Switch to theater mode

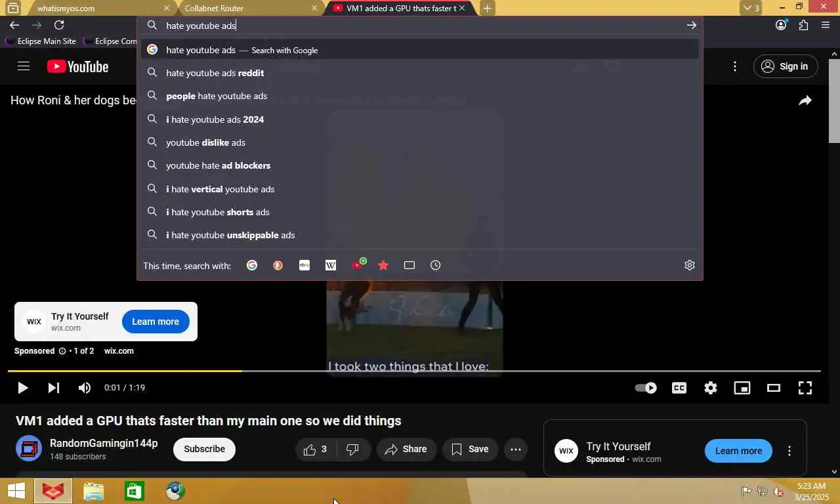(x=774, y=388)
